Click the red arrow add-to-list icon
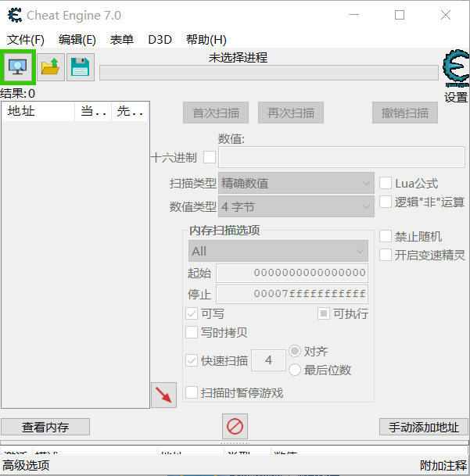The image size is (470, 476). click(163, 395)
